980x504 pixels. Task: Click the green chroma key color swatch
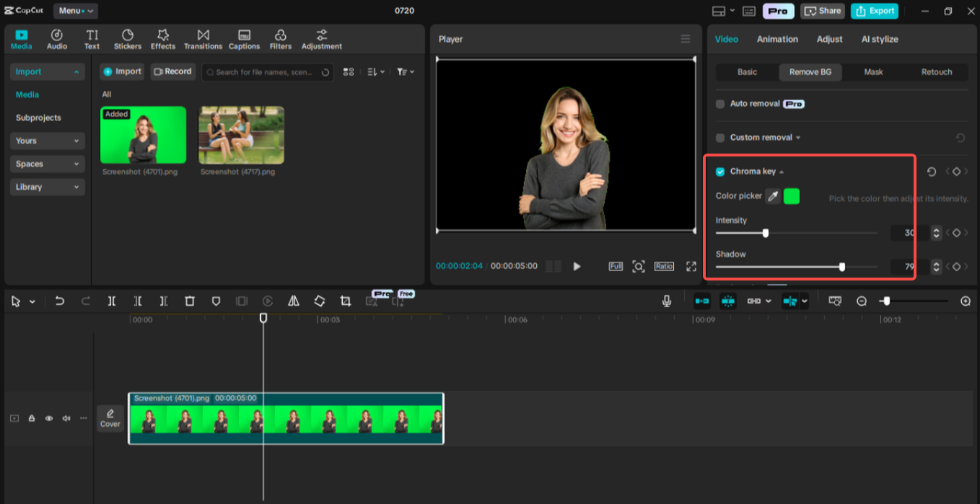[791, 196]
